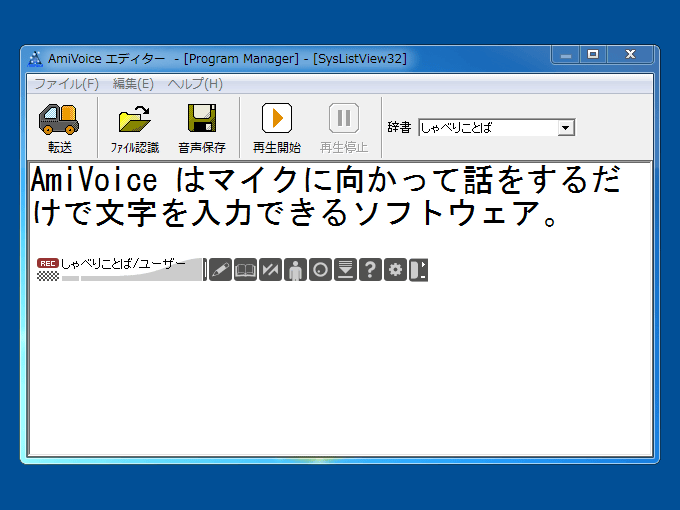The image size is (680, 510).
Task: Click the しゃべりことば dictionary combo box
Action: click(x=497, y=128)
